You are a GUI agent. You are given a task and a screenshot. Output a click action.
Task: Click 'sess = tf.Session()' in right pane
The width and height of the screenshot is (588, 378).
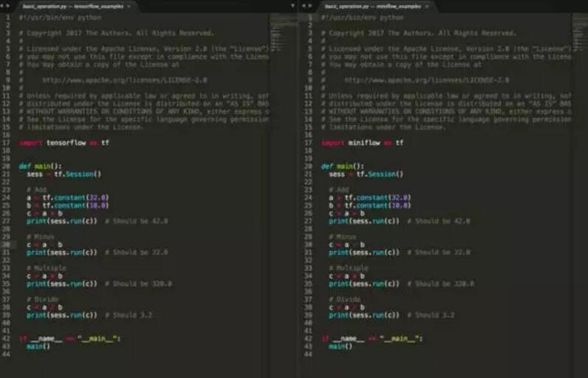pyautogui.click(x=366, y=173)
